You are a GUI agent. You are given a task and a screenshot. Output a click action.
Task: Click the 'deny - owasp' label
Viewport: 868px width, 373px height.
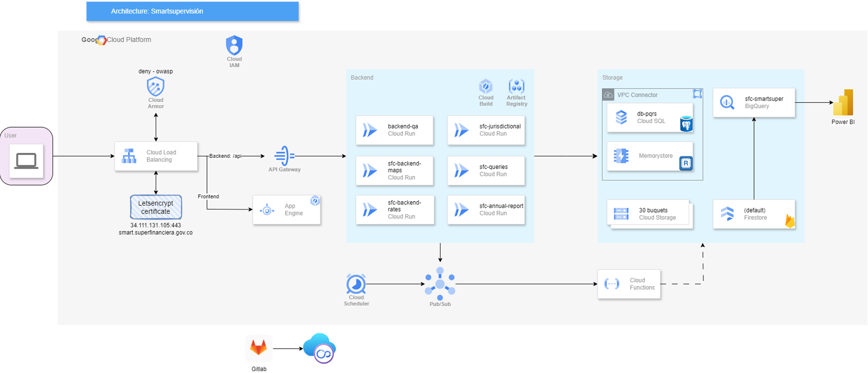coord(156,71)
